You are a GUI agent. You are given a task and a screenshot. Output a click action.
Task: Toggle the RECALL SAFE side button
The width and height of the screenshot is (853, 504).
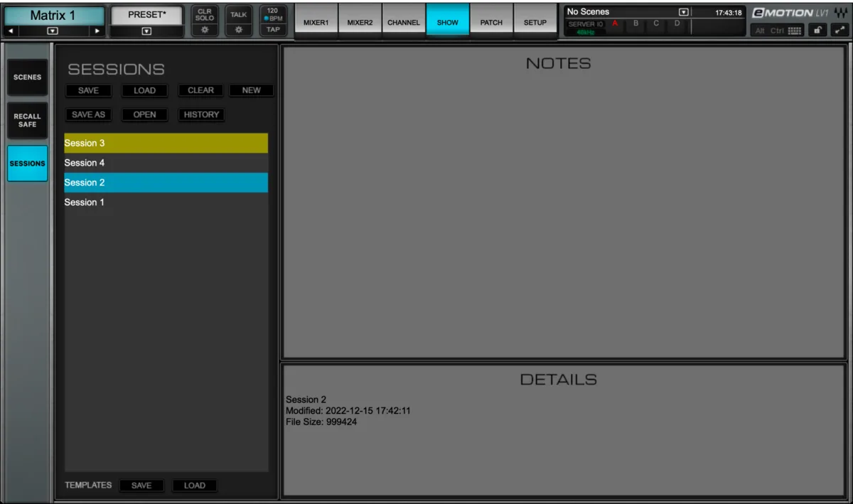(28, 120)
